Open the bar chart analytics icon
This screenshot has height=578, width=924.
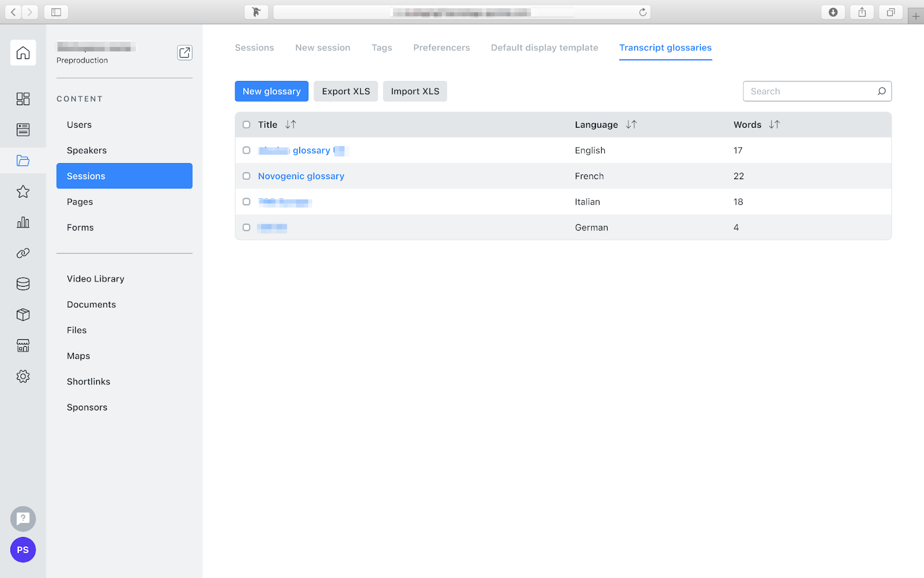[23, 222]
